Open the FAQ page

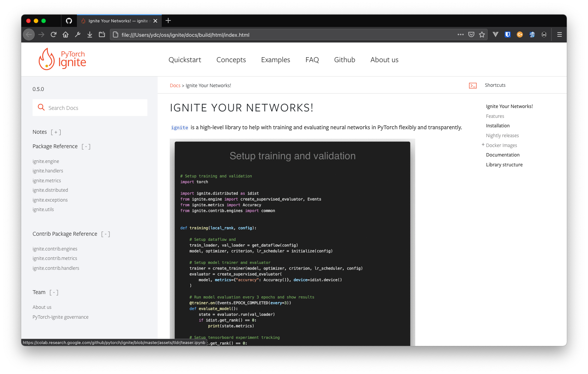click(312, 60)
